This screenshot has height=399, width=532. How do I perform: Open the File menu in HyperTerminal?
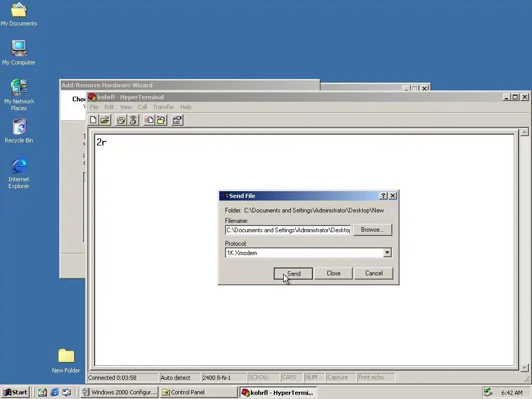pyautogui.click(x=94, y=107)
